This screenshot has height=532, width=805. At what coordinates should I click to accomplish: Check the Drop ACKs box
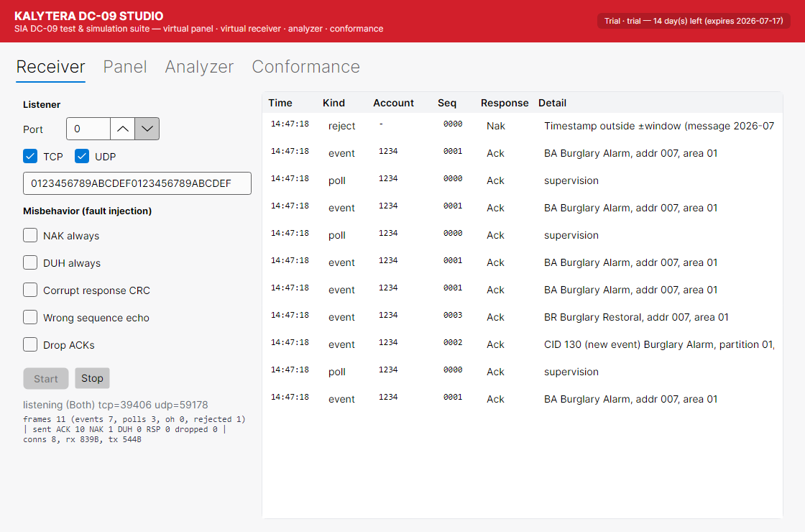coord(30,344)
